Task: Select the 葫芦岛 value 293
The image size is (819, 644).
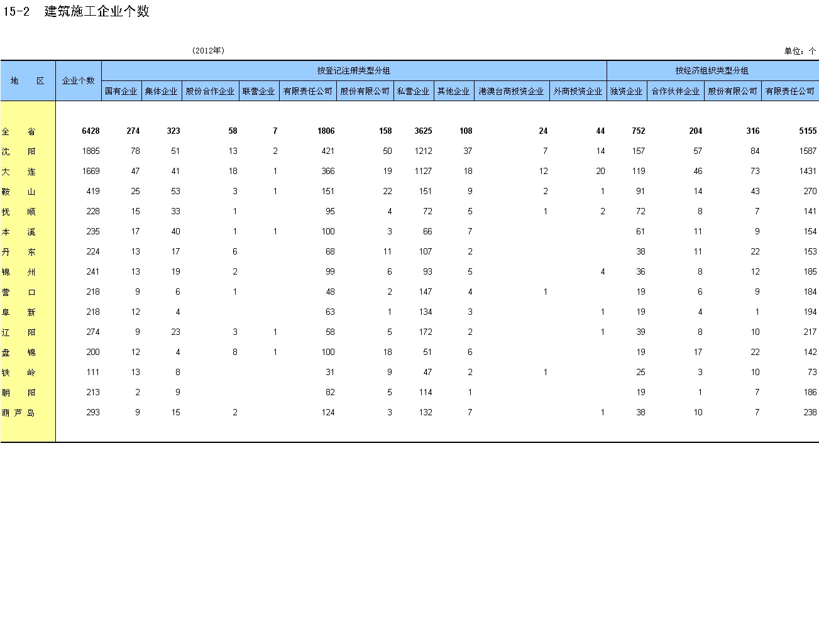Action: point(93,412)
